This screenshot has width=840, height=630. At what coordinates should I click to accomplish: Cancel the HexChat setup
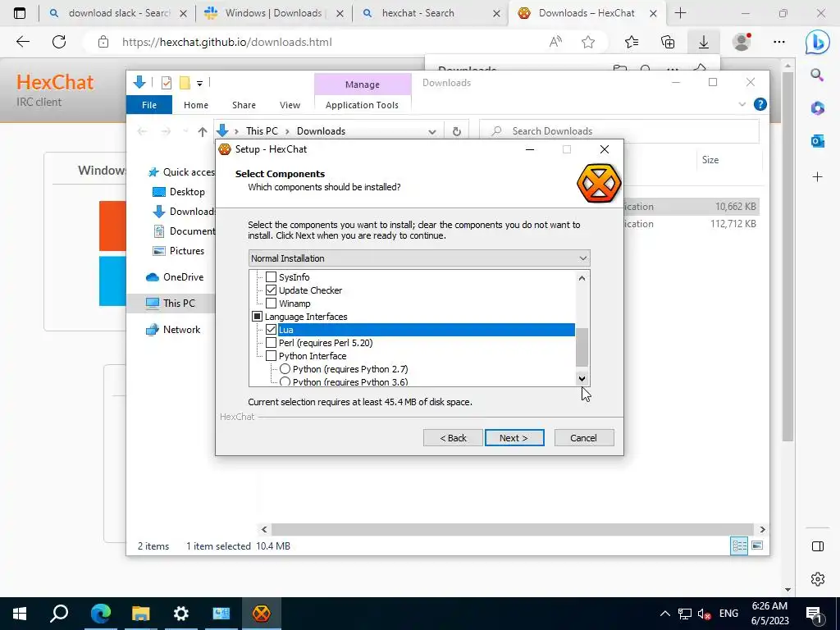pyautogui.click(x=584, y=438)
